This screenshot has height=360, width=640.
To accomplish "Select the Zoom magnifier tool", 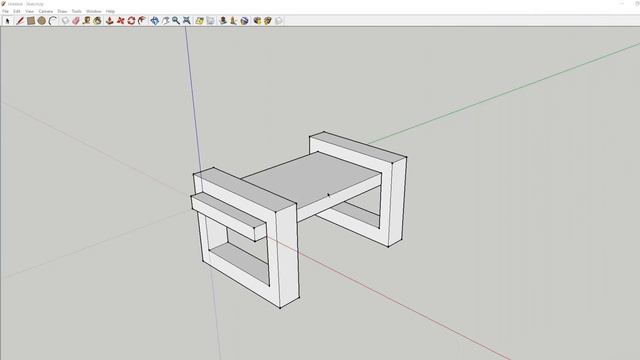I will coord(176,20).
